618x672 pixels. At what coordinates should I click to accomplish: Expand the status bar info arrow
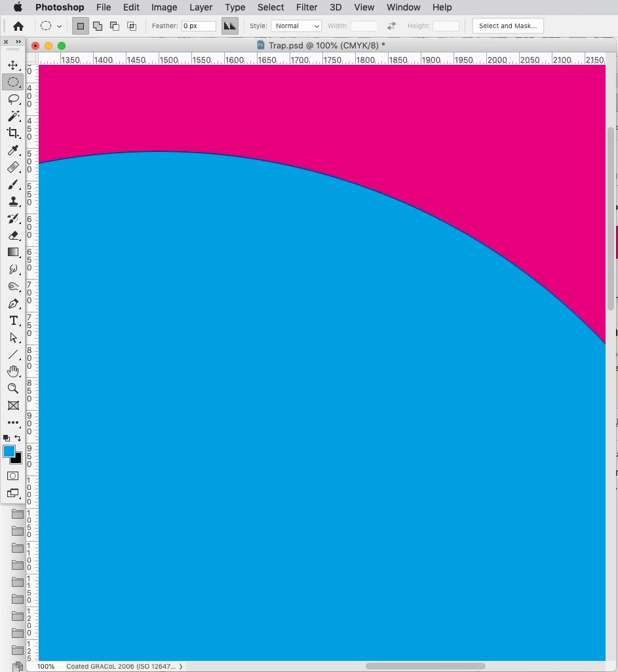pos(181,666)
